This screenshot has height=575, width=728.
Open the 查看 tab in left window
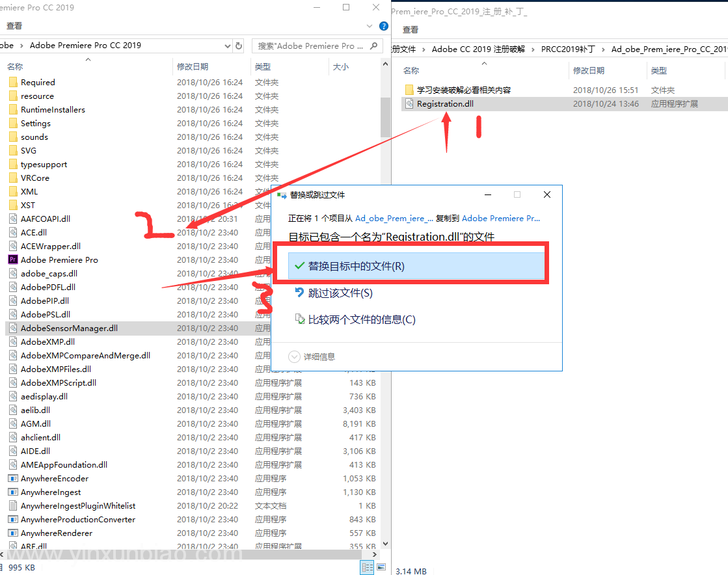14,26
